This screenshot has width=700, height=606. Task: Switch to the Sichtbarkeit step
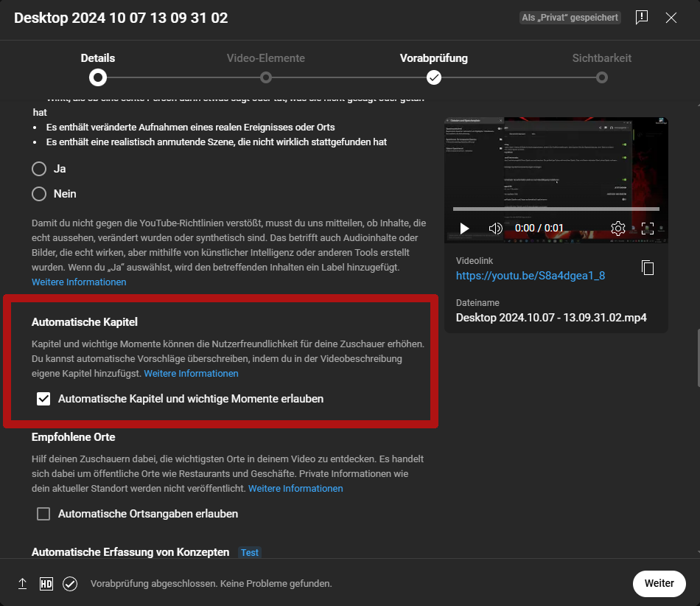[602, 77]
